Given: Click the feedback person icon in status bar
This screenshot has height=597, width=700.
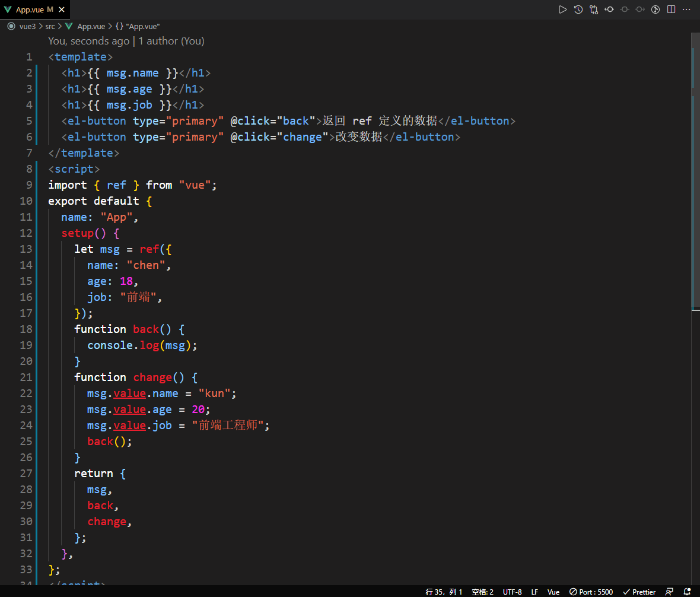Looking at the screenshot, I should pos(669,592).
